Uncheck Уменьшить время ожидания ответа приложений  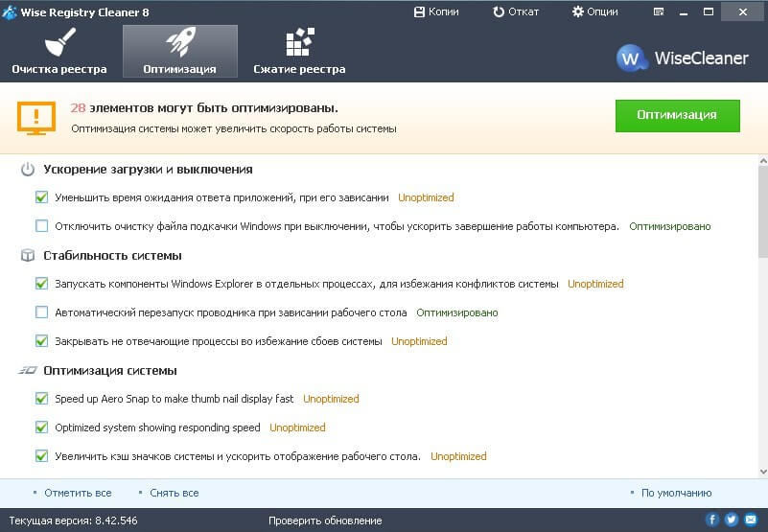[41, 197]
